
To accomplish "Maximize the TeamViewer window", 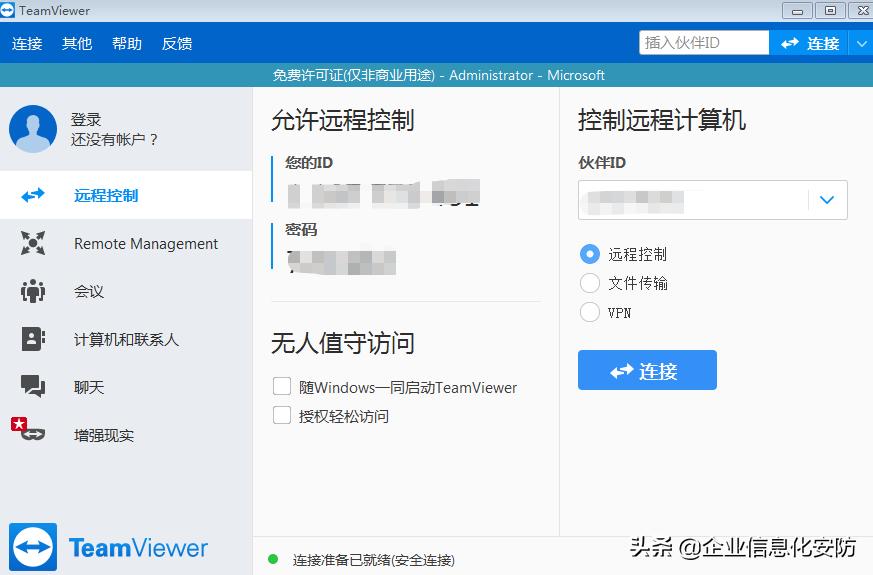I will click(830, 11).
